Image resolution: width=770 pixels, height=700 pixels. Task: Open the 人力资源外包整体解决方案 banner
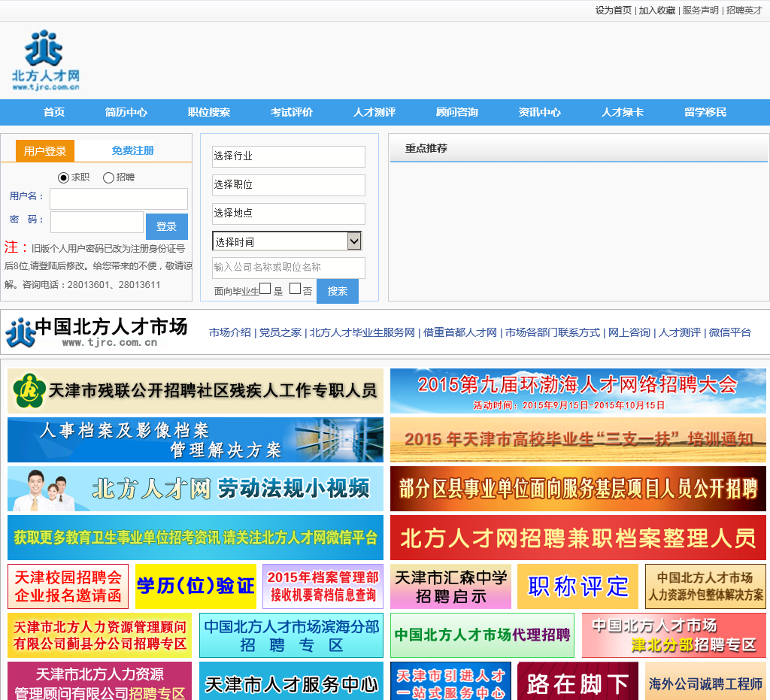(705, 586)
